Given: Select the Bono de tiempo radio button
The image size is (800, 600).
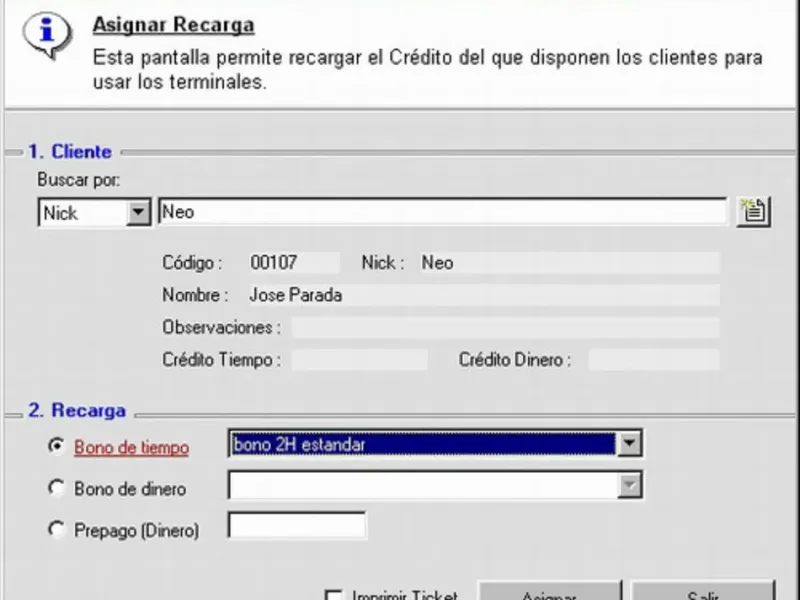Looking at the screenshot, I should (x=56, y=446).
